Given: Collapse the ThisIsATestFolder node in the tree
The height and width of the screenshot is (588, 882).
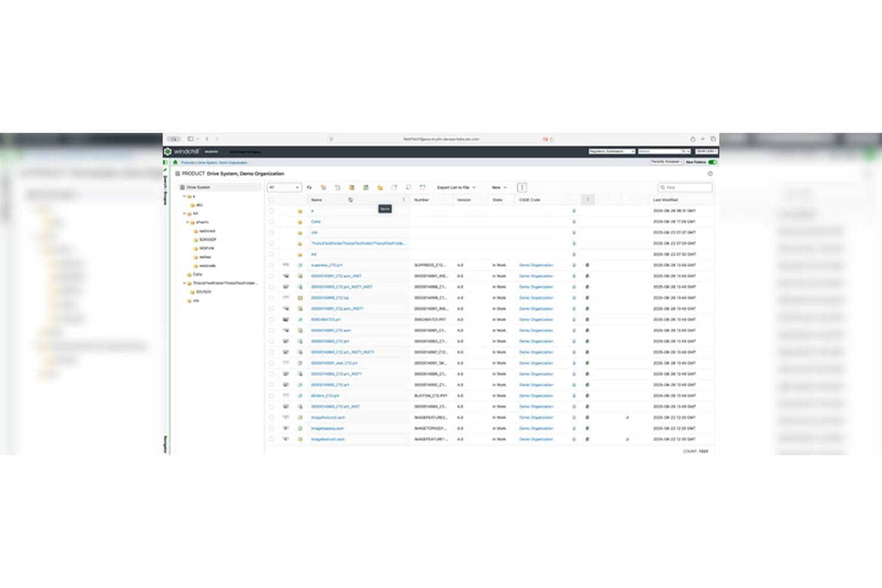Looking at the screenshot, I should pos(184,284).
